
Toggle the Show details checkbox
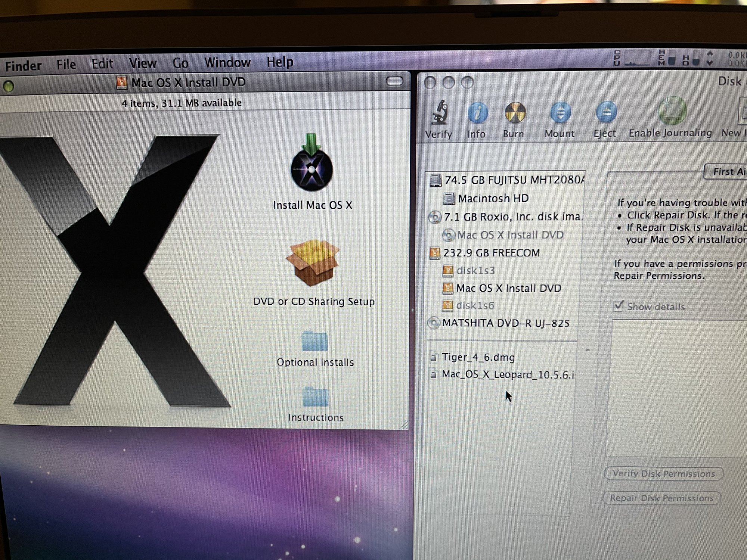[x=618, y=306]
